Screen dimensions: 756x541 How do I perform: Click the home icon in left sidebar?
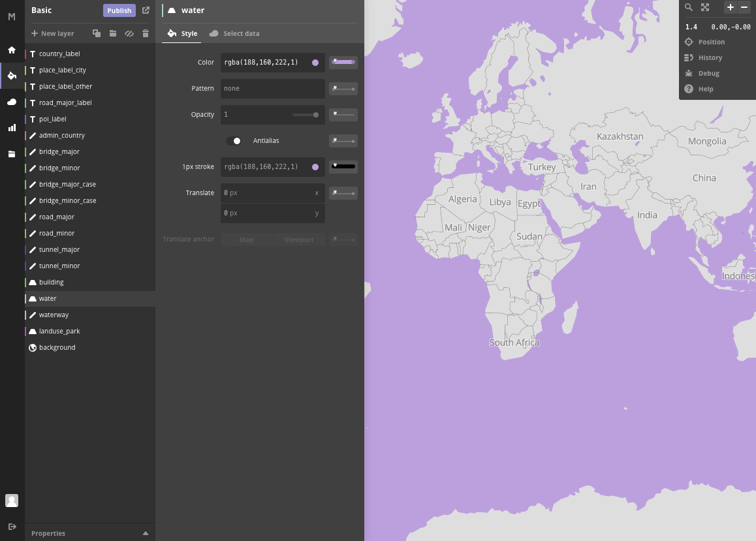point(12,50)
